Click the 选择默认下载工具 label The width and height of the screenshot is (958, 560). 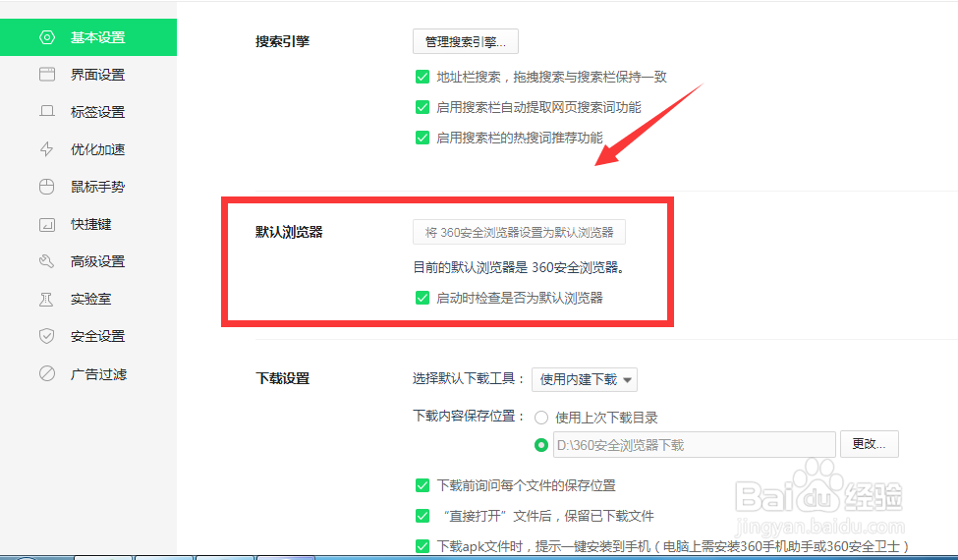[x=469, y=378]
